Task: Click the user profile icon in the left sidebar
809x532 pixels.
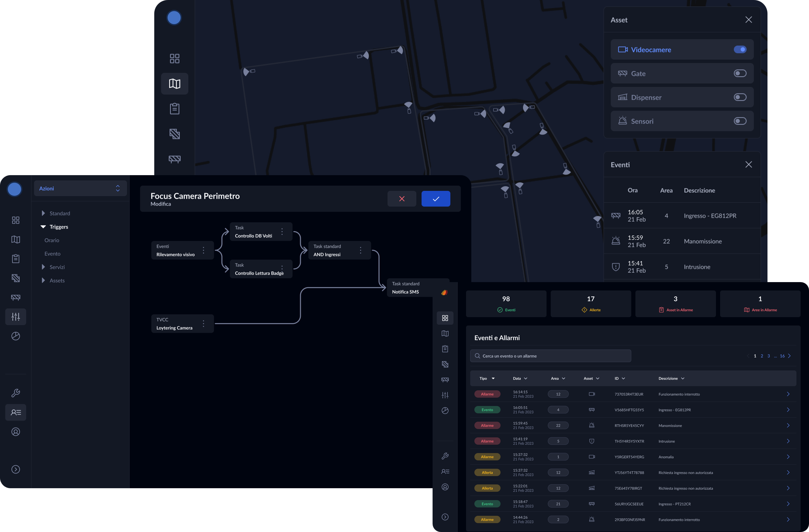Action: pos(16,432)
